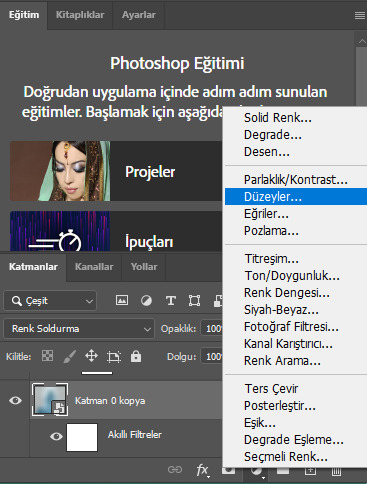The width and height of the screenshot is (367, 484).
Task: Select Eğriler... curves adjustment
Action: (296, 214)
